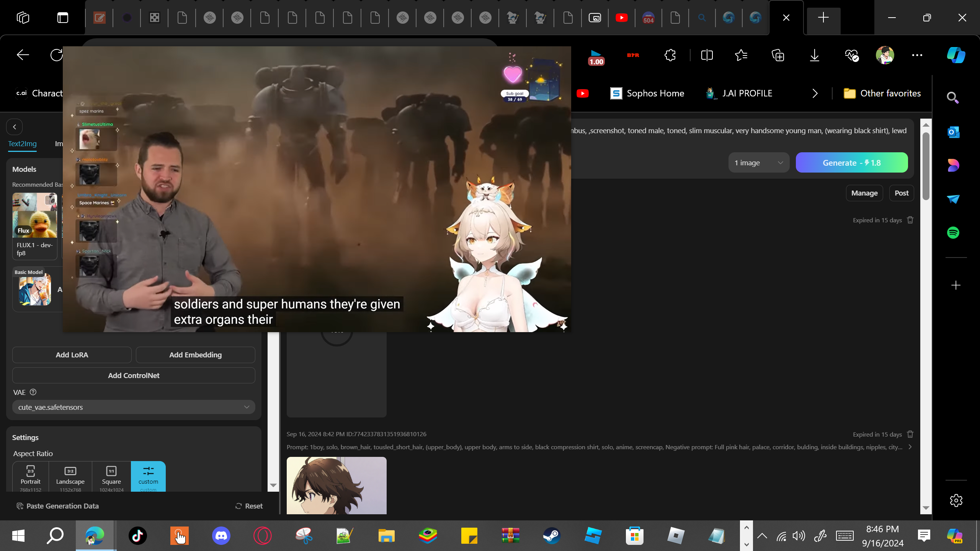
Task: Click Add Embedding button
Action: pos(196,355)
